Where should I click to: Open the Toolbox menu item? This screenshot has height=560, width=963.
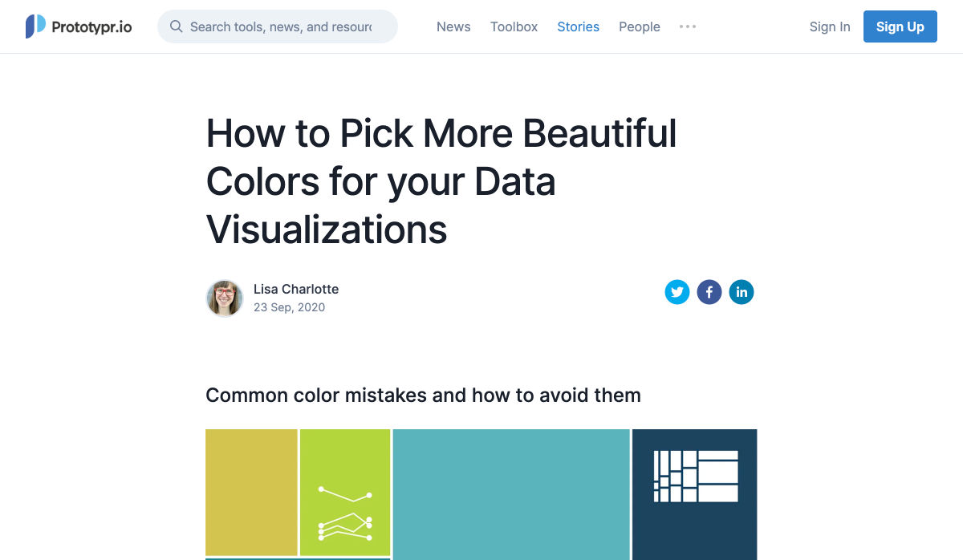(x=514, y=26)
